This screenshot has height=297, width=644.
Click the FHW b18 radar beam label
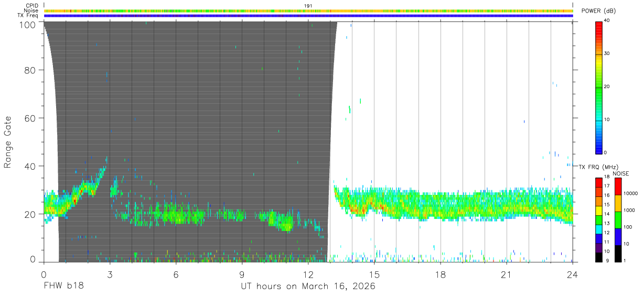tap(64, 286)
